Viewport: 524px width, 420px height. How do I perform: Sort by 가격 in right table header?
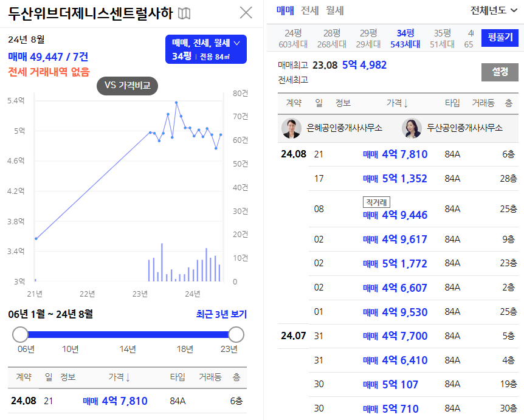click(x=397, y=103)
